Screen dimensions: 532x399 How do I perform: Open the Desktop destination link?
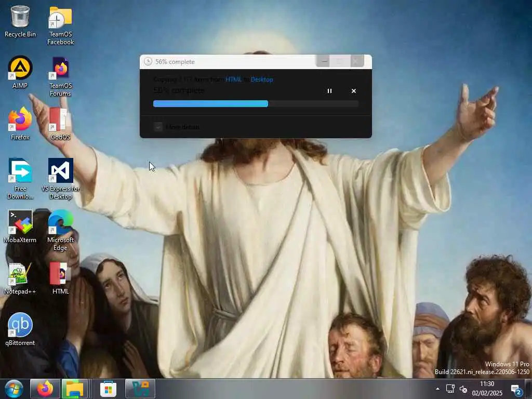262,79
